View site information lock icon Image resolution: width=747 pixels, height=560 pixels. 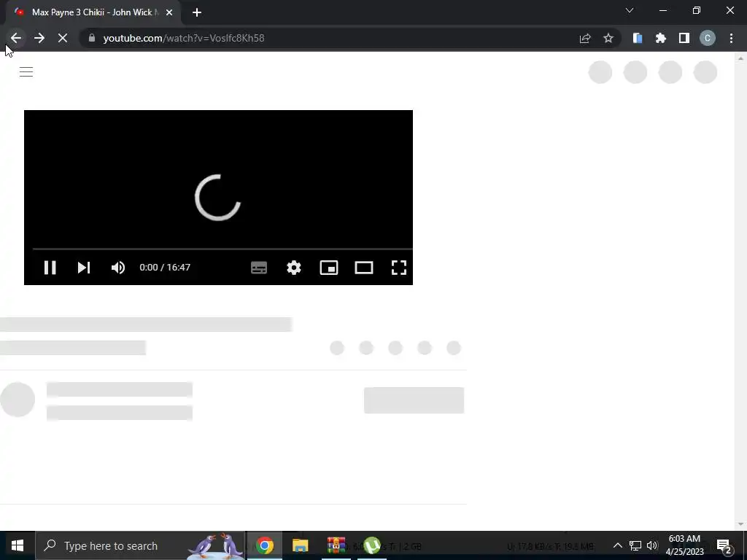[92, 38]
